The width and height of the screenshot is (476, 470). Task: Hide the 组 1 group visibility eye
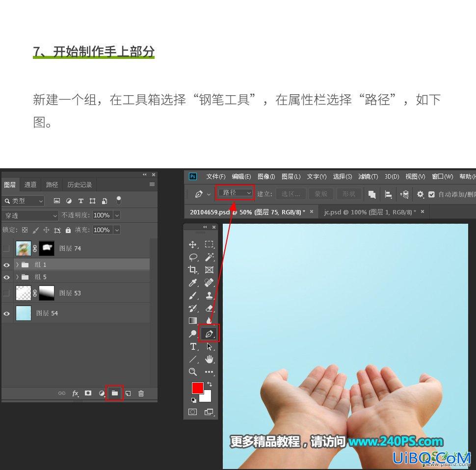[x=6, y=265]
